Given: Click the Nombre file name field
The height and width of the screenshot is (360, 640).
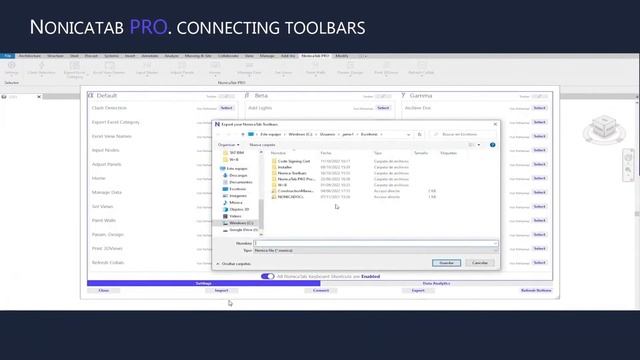Looking at the screenshot, I should click(x=376, y=243).
